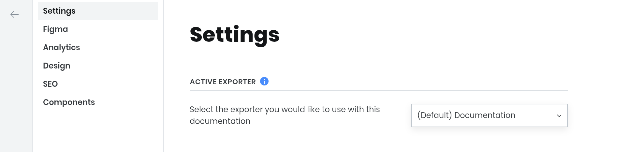Click the 'Select the exporter' description text

[x=285, y=115]
